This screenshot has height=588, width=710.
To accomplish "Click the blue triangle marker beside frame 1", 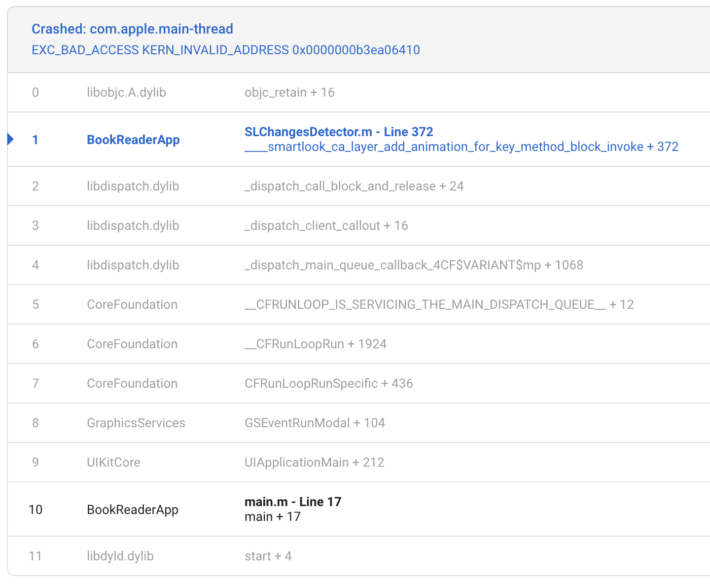I will click(10, 140).
